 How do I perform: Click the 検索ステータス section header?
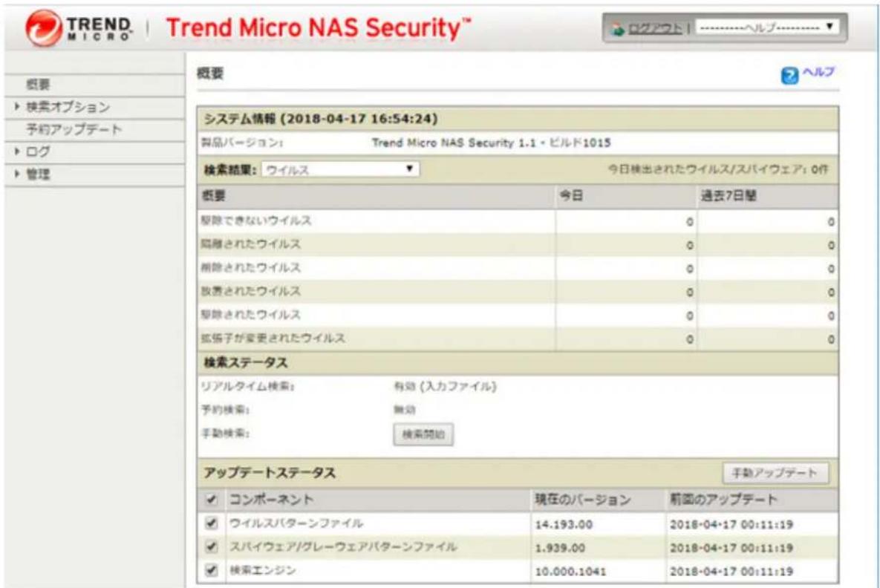(245, 363)
